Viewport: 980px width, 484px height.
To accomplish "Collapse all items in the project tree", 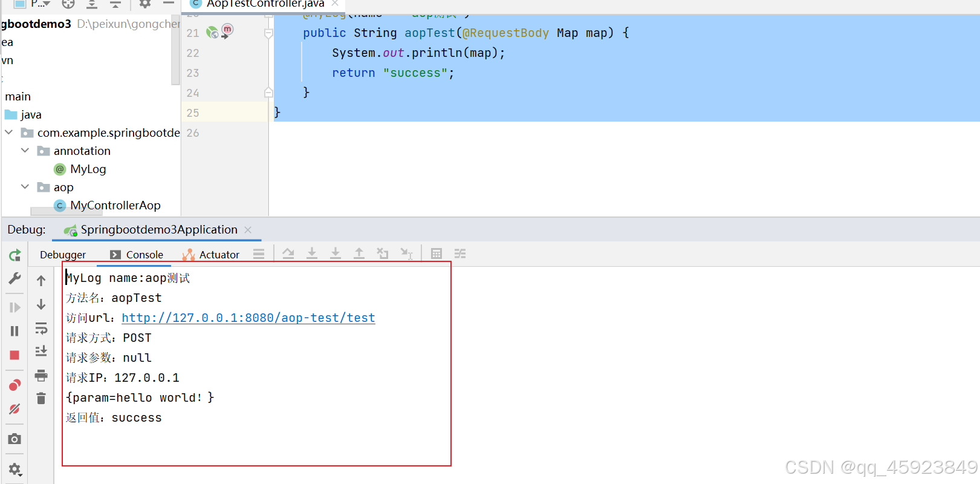I will tap(115, 4).
